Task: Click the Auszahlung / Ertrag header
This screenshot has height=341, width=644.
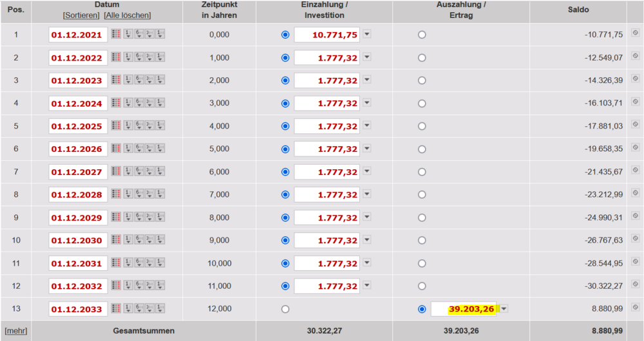Action: [461, 10]
